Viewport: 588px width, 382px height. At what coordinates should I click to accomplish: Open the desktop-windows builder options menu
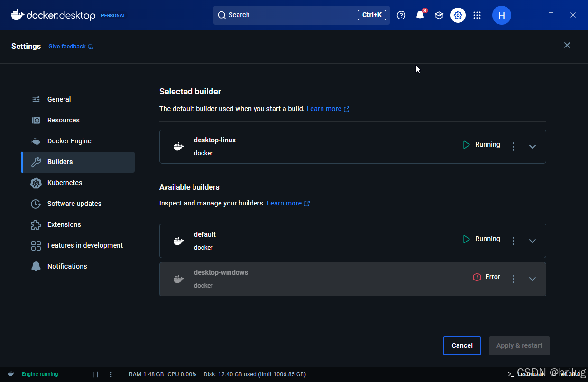coord(514,279)
